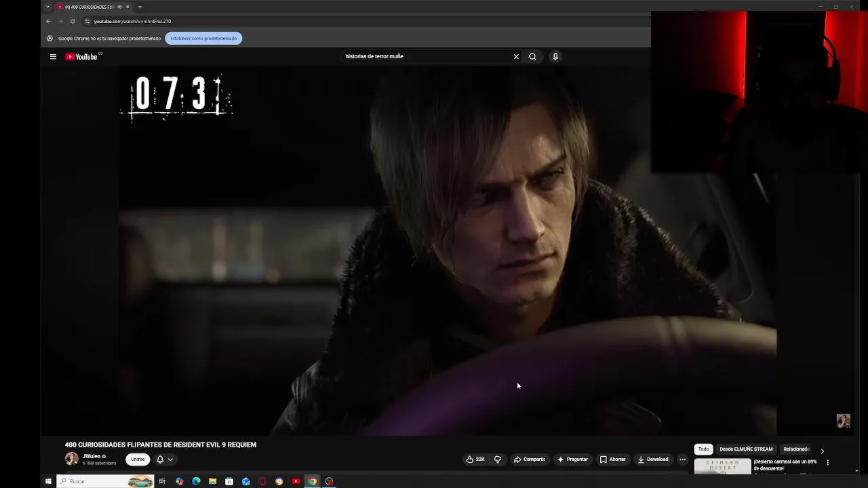Viewport: 868px width, 488px height.
Task: Open Microsoft Store from taskbar
Action: click(229, 481)
